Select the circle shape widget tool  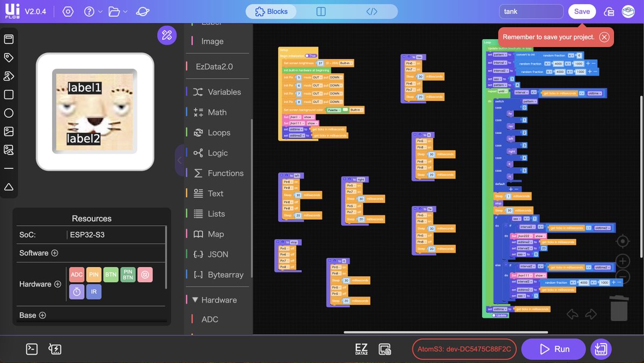[9, 113]
